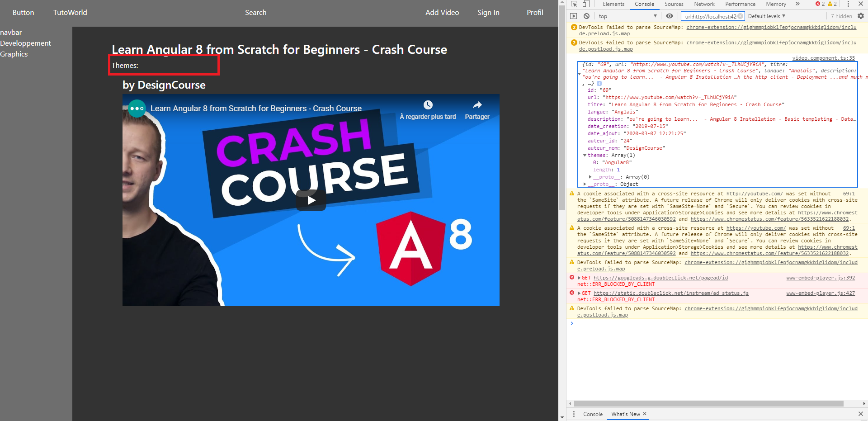The width and height of the screenshot is (868, 421).
Task: Clear the console with the ban icon
Action: 586,16
